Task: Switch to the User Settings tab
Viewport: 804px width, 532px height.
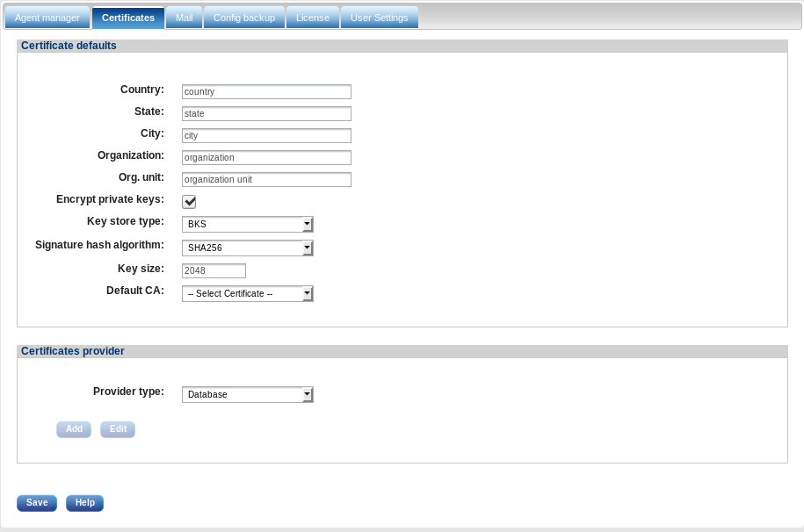Action: (x=380, y=18)
